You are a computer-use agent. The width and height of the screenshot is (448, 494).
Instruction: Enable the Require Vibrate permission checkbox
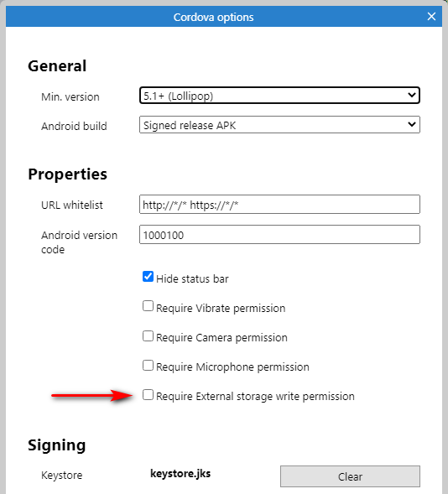[x=148, y=306]
